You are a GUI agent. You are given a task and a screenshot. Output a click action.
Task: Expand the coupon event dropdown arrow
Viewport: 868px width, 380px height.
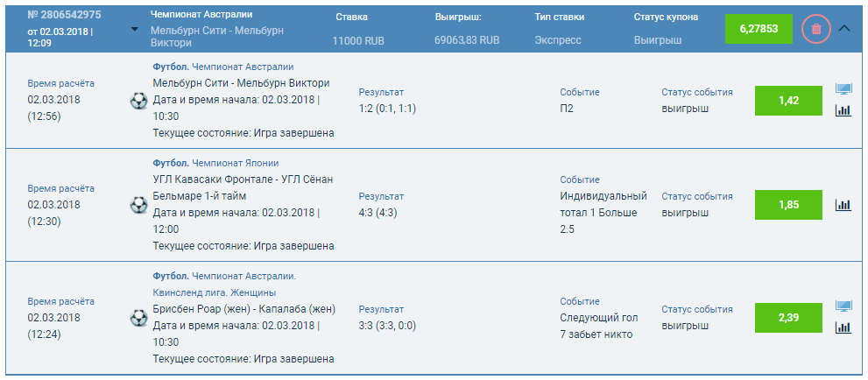click(x=134, y=29)
